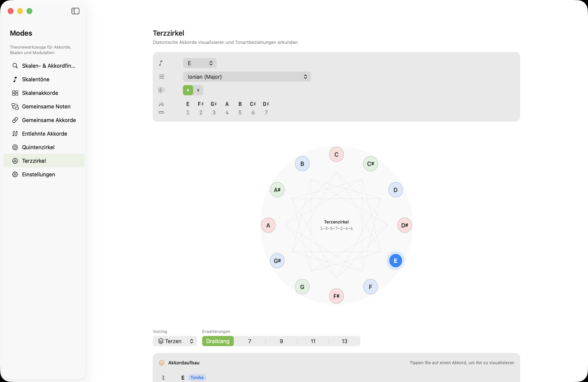This screenshot has height=382, width=588.
Task: Open the root note E dropdown
Action: tap(199, 63)
